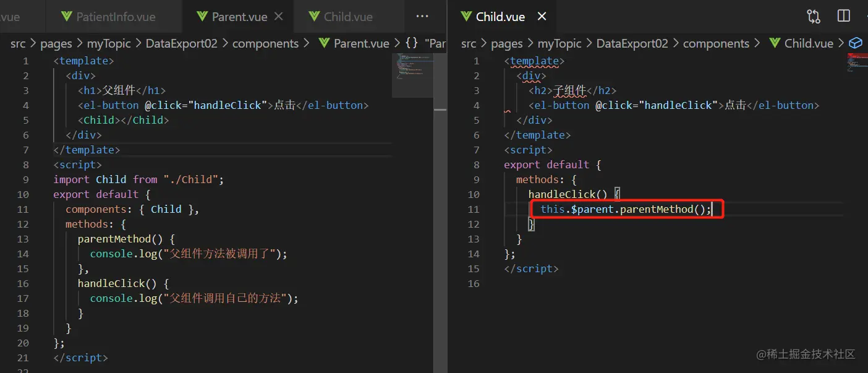Click el-button line in Parent.vue editor

pos(223,105)
